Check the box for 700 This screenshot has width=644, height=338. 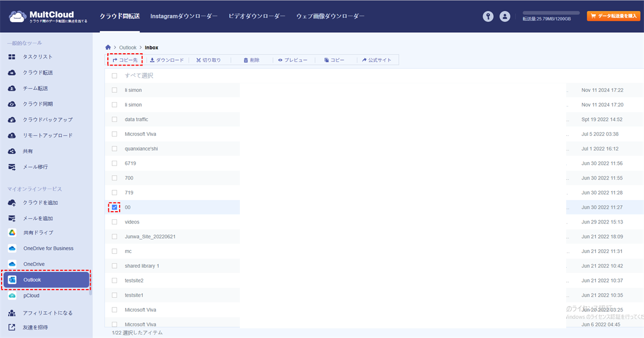114,178
